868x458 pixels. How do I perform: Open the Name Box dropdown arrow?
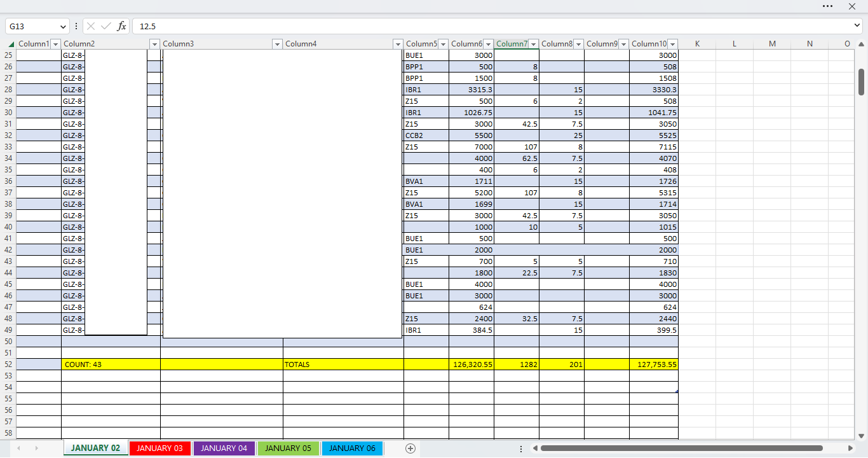62,27
